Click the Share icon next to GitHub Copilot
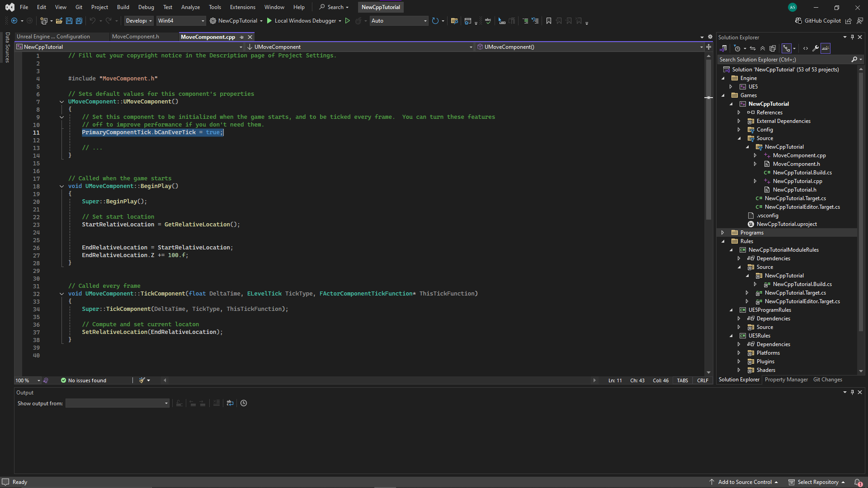The width and height of the screenshot is (868, 488). tap(849, 21)
